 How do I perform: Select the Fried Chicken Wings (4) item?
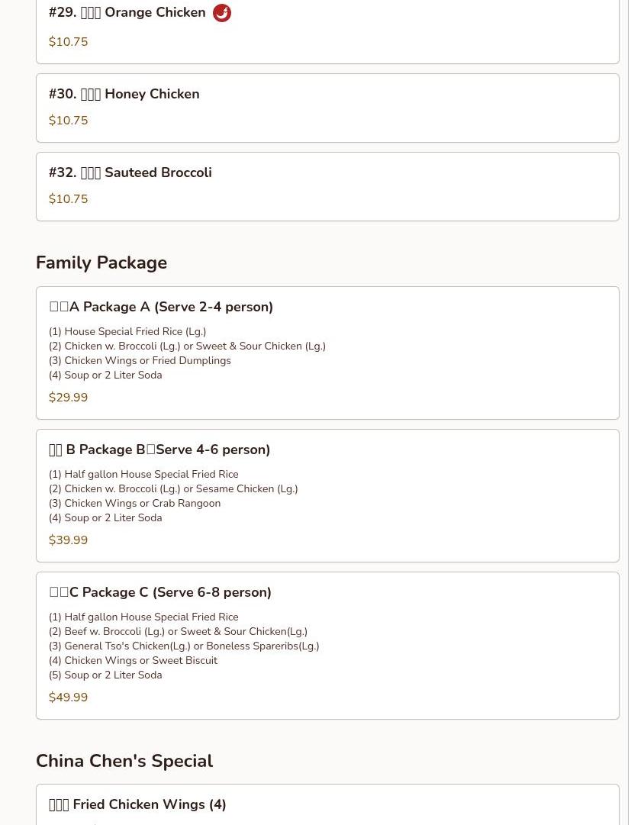tap(137, 804)
